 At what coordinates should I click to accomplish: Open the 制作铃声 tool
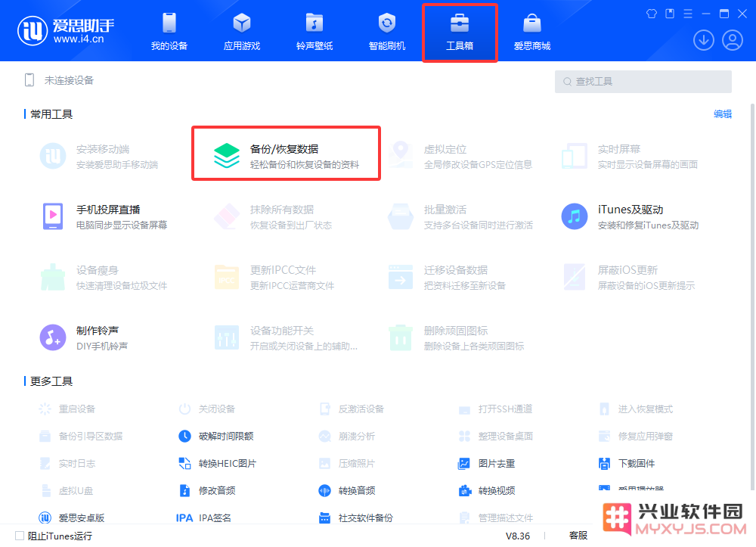(85, 337)
